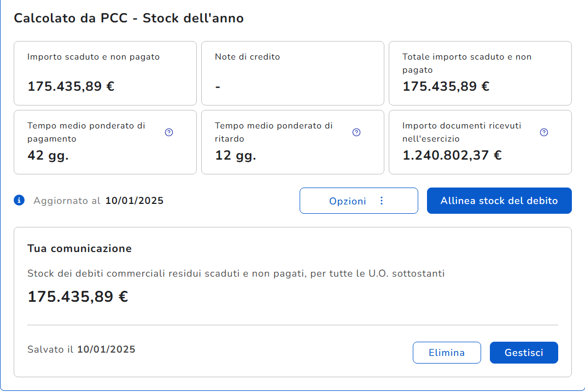Click the Tua comunicazione section title
Screen dimensions: 585x392
pos(79,249)
